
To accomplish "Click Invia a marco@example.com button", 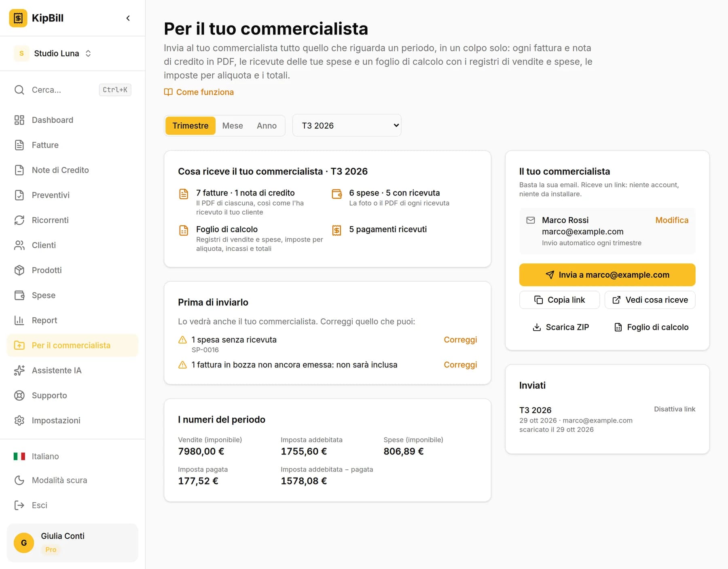I will [x=607, y=275].
